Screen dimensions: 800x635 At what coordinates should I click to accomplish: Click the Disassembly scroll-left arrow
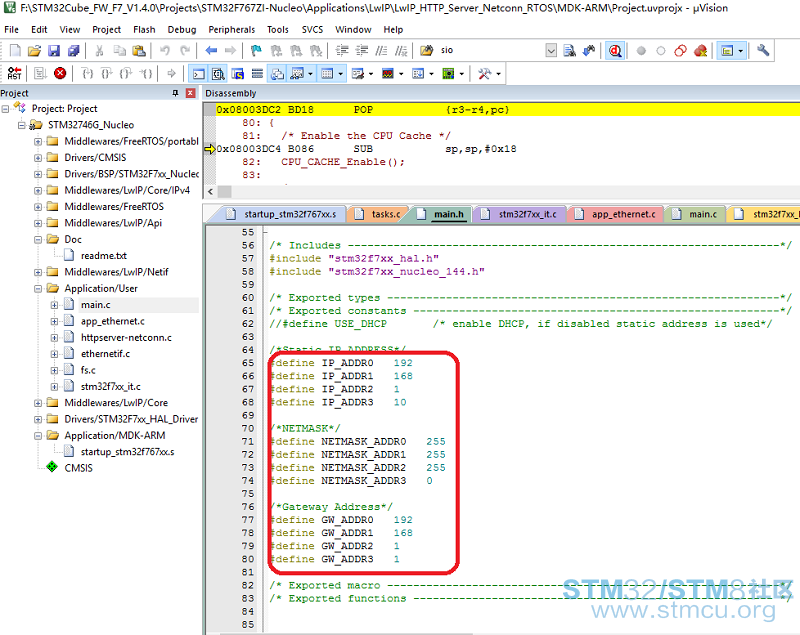(211, 192)
